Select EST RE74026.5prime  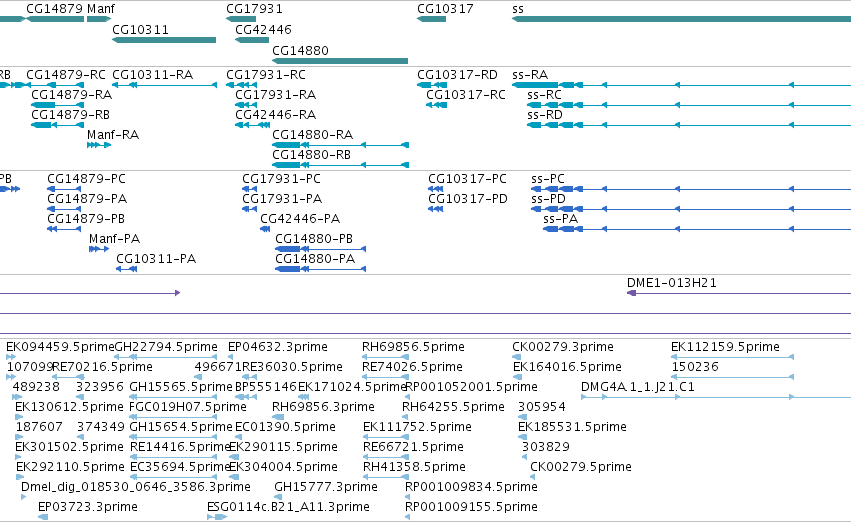tap(412, 367)
